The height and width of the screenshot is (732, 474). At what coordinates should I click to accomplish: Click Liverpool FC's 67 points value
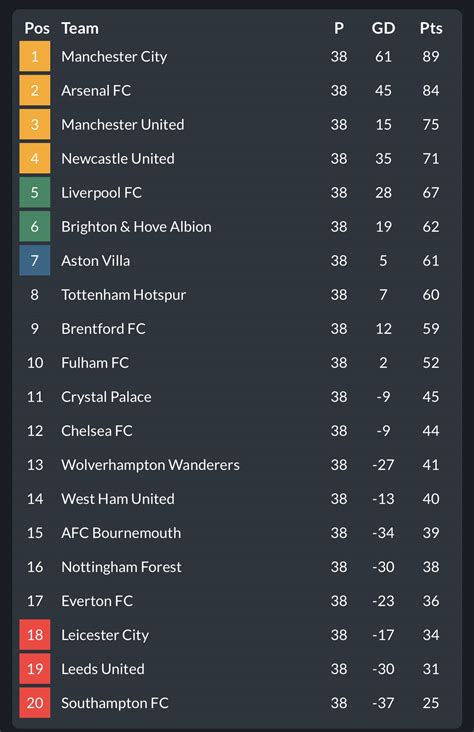[431, 193]
